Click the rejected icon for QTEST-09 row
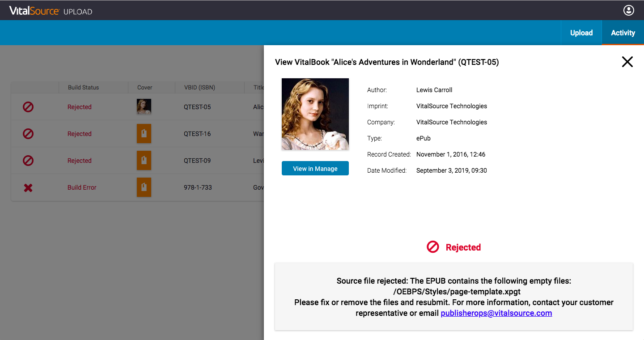Screen dimensions: 644x340 tap(28, 161)
